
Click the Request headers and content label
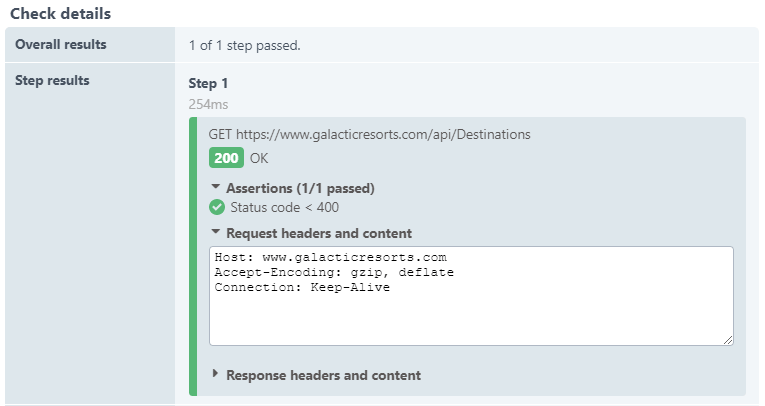pos(319,233)
